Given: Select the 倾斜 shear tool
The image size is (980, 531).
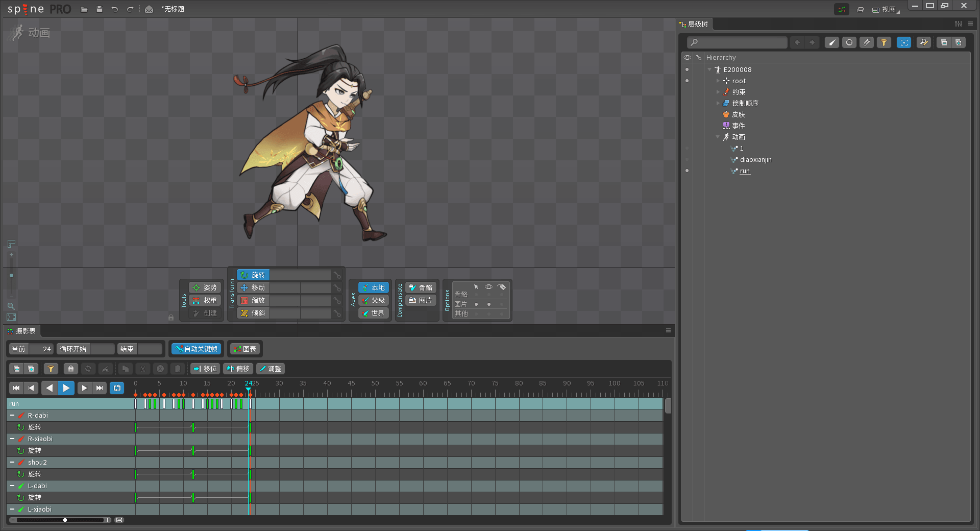Looking at the screenshot, I should [x=253, y=313].
